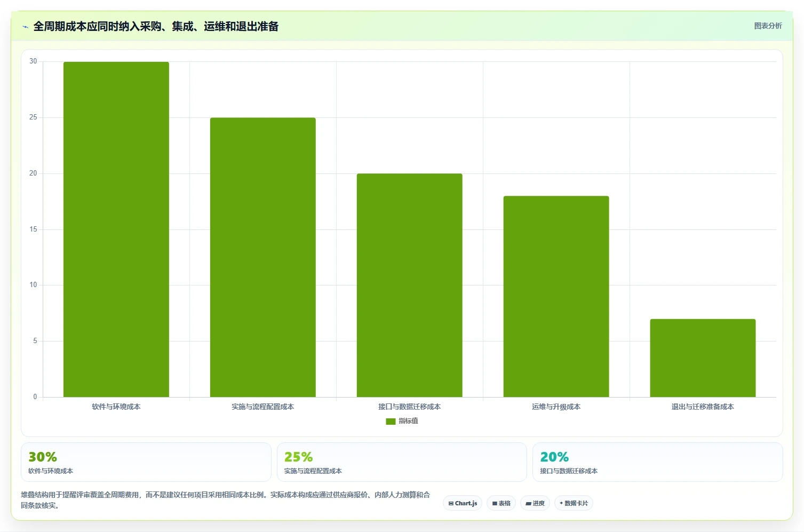Click the 软件与环境成本 bar in the chart
Image resolution: width=804 pixels, height=532 pixels.
116,229
